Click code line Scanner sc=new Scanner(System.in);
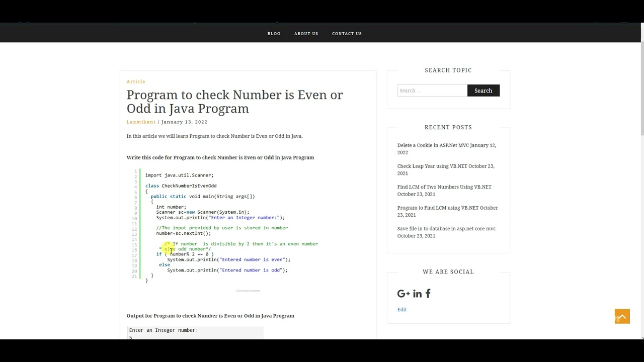This screenshot has height=362, width=644. click(x=203, y=212)
